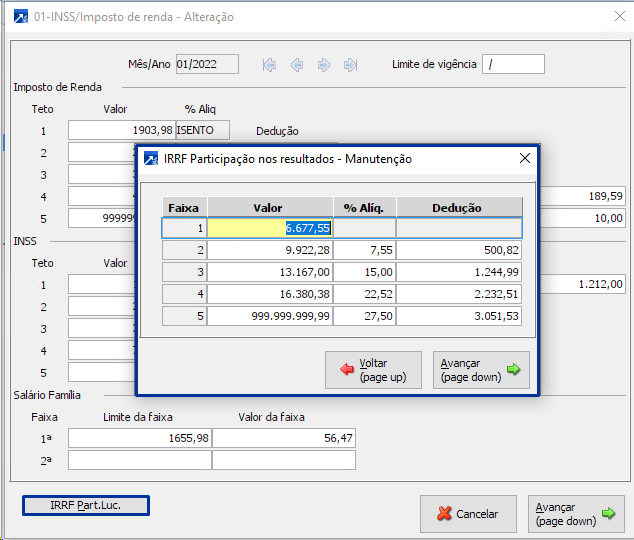The width and height of the screenshot is (634, 540).
Task: Click the app icon in main window title bar
Action: point(17,15)
